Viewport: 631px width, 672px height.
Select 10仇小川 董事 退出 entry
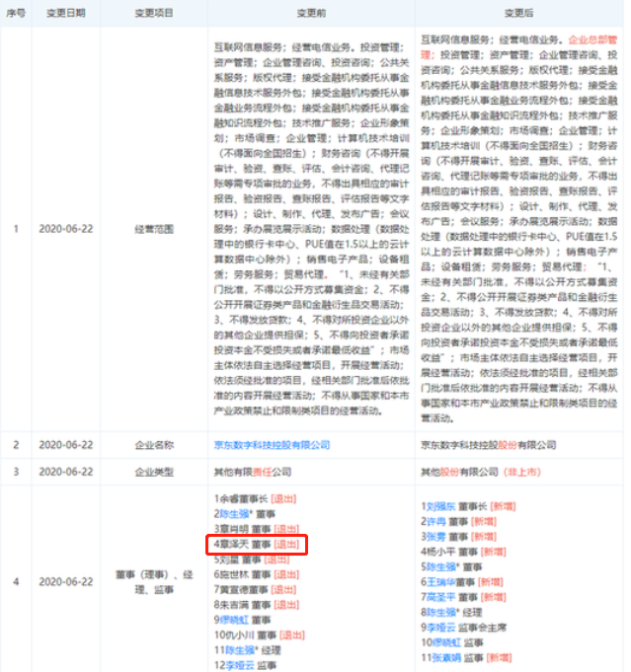pos(260,635)
